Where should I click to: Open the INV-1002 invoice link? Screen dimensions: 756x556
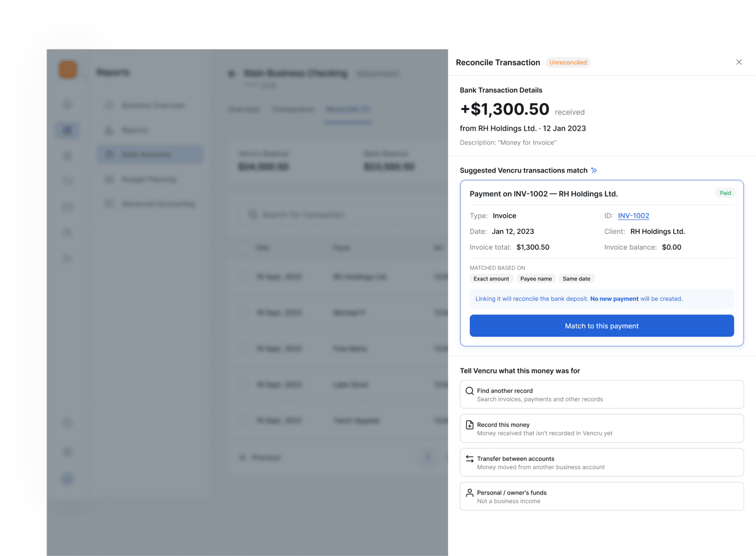click(633, 215)
